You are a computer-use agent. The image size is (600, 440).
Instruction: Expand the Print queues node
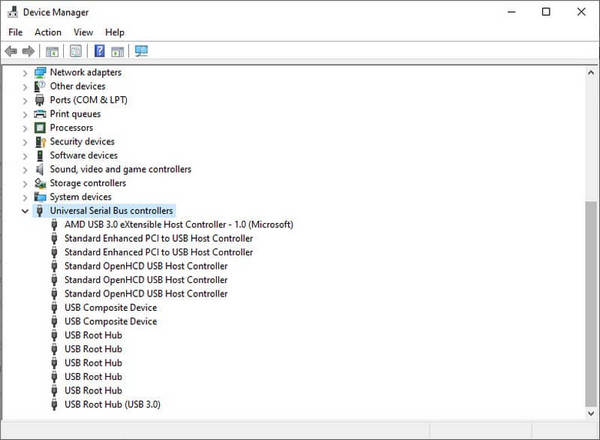[25, 114]
